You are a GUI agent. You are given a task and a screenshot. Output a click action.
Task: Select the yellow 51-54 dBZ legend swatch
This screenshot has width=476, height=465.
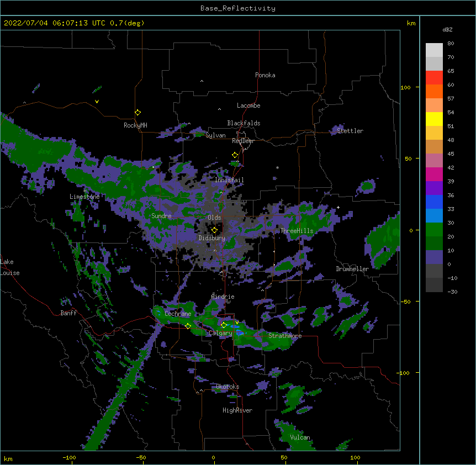pos(434,119)
